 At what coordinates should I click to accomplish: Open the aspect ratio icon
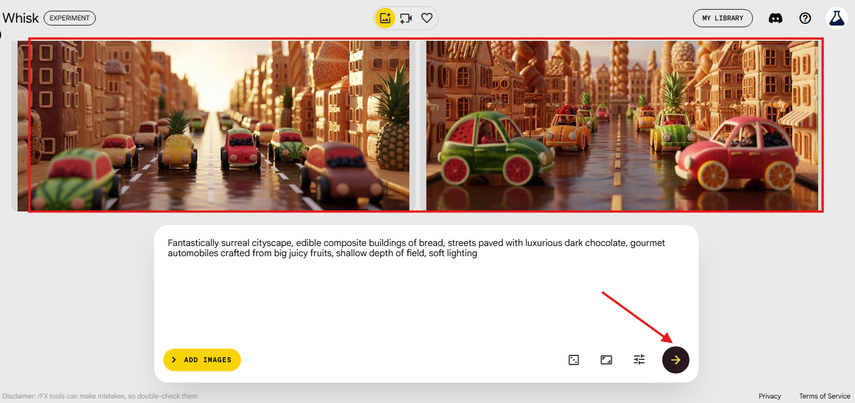pyautogui.click(x=606, y=360)
